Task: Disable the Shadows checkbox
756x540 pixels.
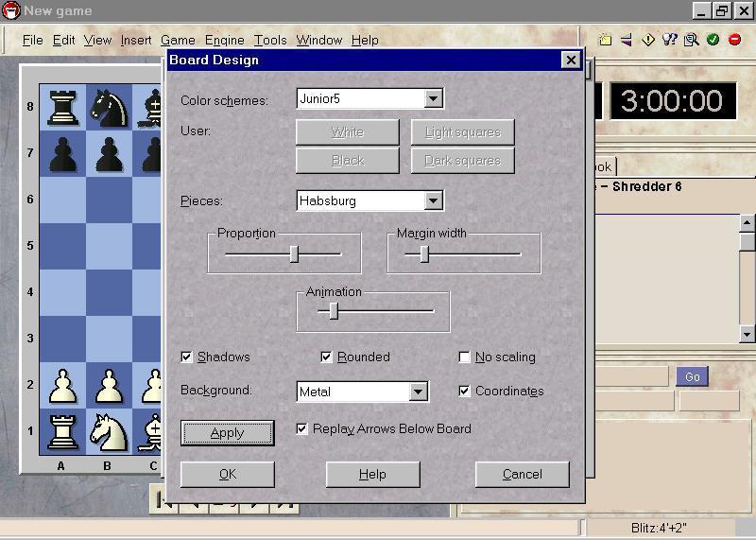Action: (x=187, y=357)
